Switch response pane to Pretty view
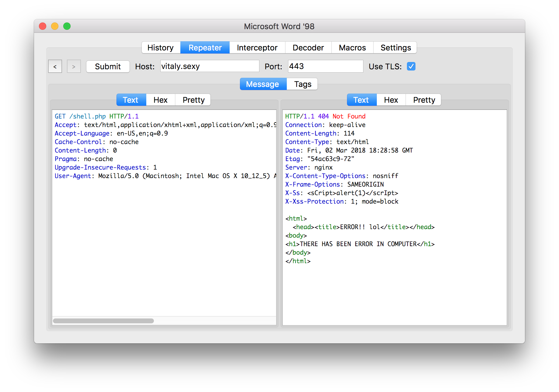Screen dimensions: 559x392 pos(424,100)
